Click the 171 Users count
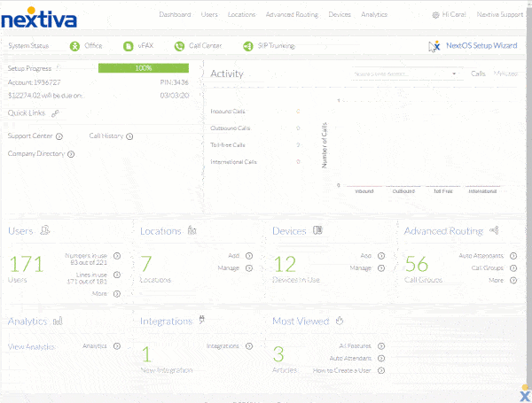This screenshot has height=403, width=532. pos(27,264)
